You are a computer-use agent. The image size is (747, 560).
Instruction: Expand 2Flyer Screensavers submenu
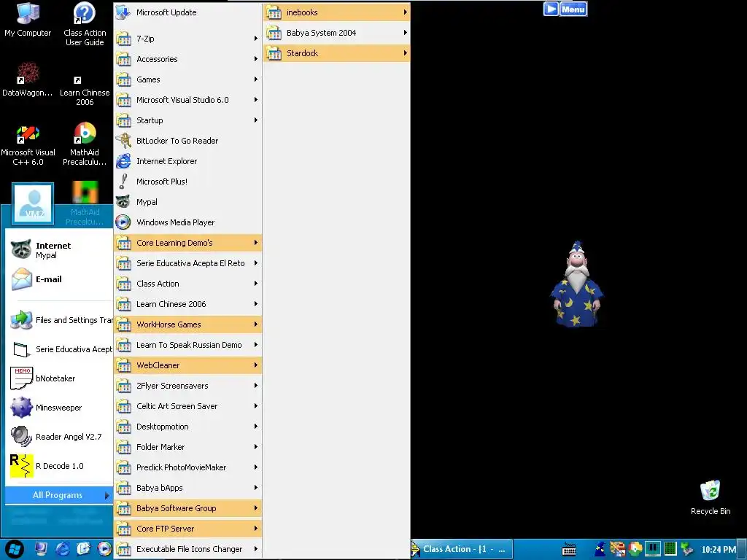click(x=188, y=386)
